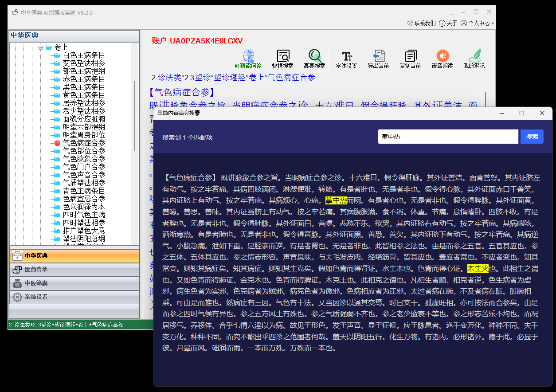The width and height of the screenshot is (556, 392).
Task: Select 居养望法相参 in the tree
Action: pyautogui.click(x=84, y=103)
